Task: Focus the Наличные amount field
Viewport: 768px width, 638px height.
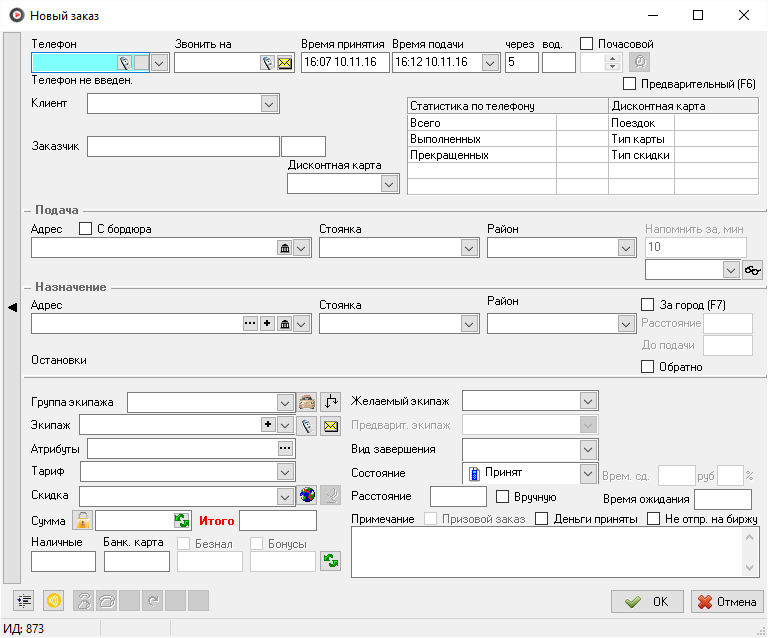Action: (x=63, y=561)
